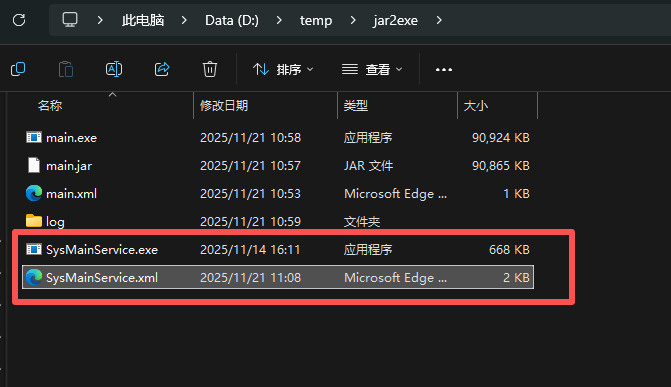Click 应用程序 type of SysMainService.exe
The height and width of the screenshot is (387, 671).
click(368, 250)
